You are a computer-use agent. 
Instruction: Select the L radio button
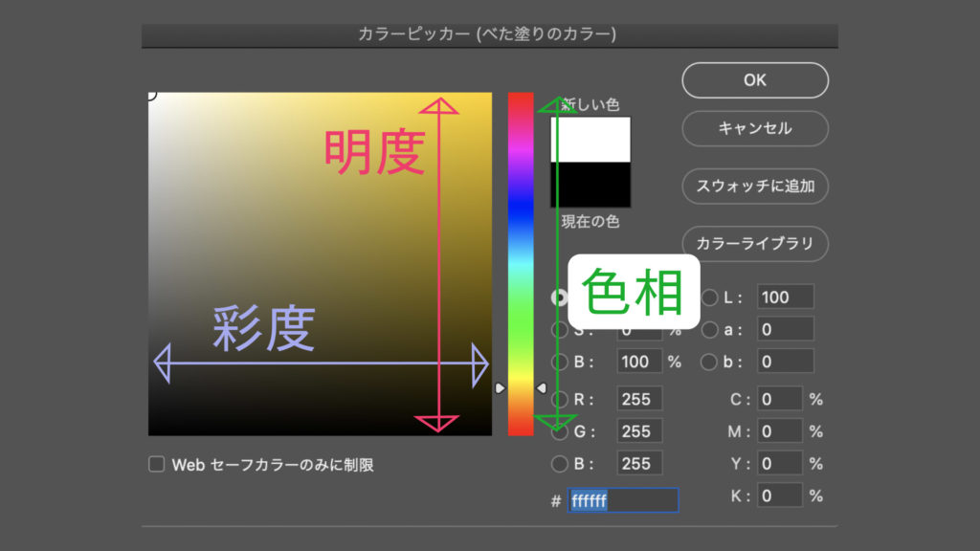[x=709, y=298]
